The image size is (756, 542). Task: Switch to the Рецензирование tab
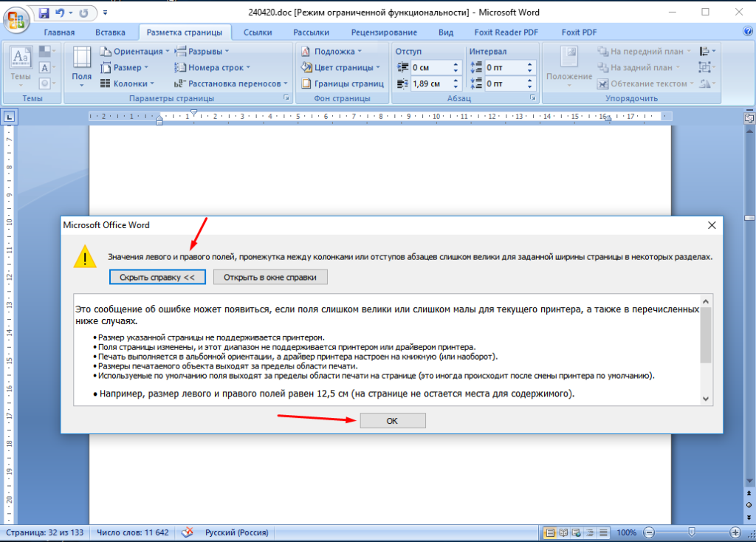384,32
